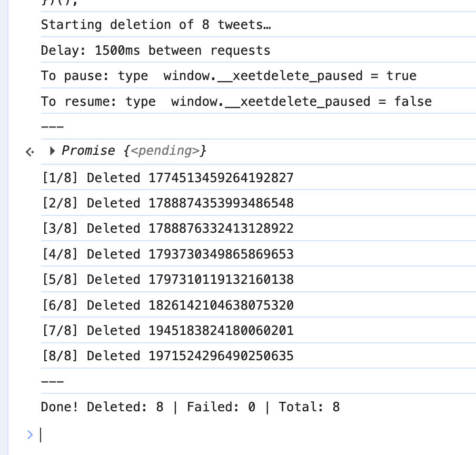Click the "Done! Deleted: 8" summary line
Screen dimensions: 476x455
[x=190, y=407]
